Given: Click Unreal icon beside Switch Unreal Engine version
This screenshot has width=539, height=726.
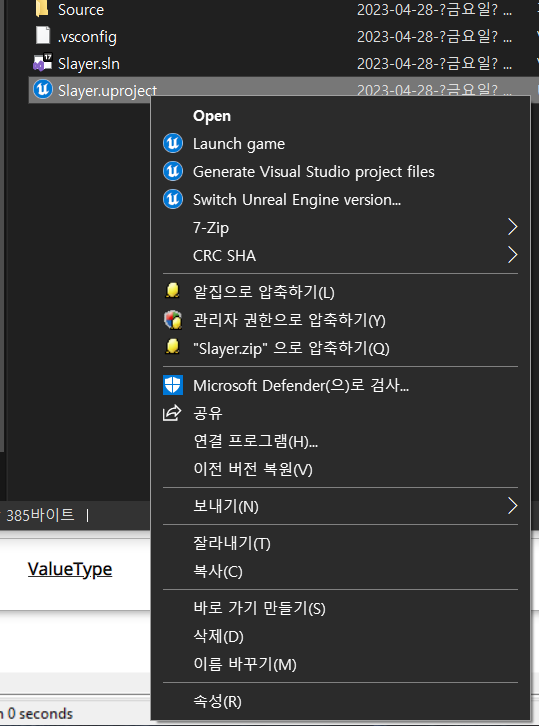Looking at the screenshot, I should point(173,200).
